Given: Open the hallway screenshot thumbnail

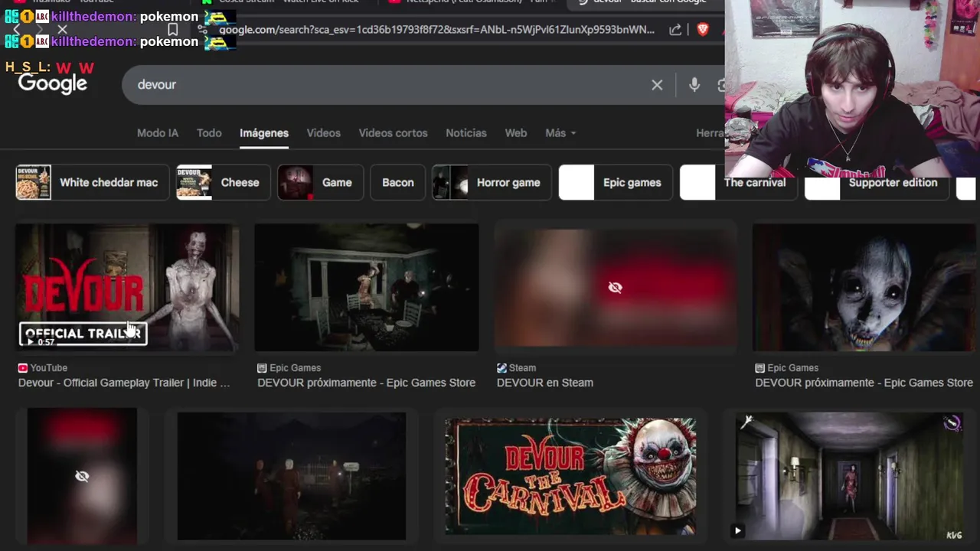Looking at the screenshot, I should [x=850, y=476].
